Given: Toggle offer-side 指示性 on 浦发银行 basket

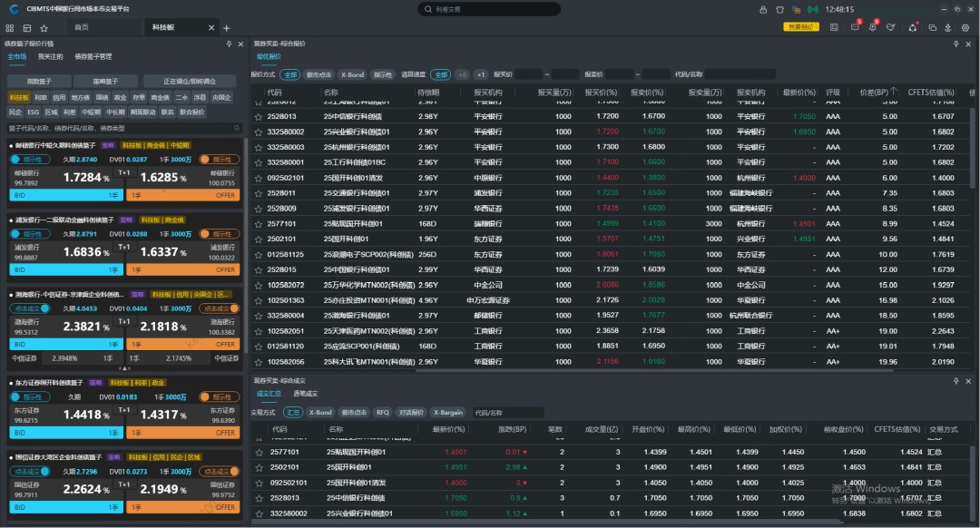Looking at the screenshot, I should click(x=218, y=234).
